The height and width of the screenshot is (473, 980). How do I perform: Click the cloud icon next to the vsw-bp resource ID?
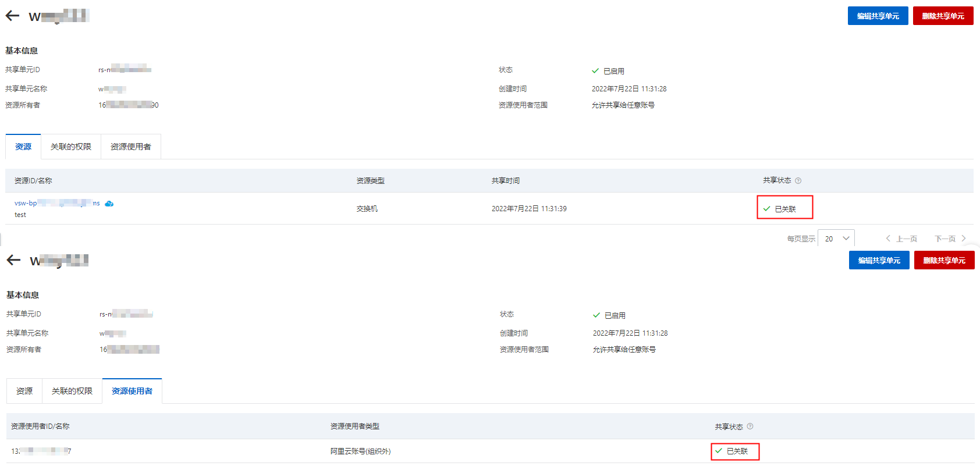point(109,204)
